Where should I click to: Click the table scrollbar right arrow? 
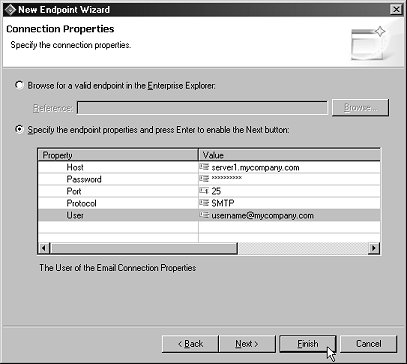coord(374,248)
